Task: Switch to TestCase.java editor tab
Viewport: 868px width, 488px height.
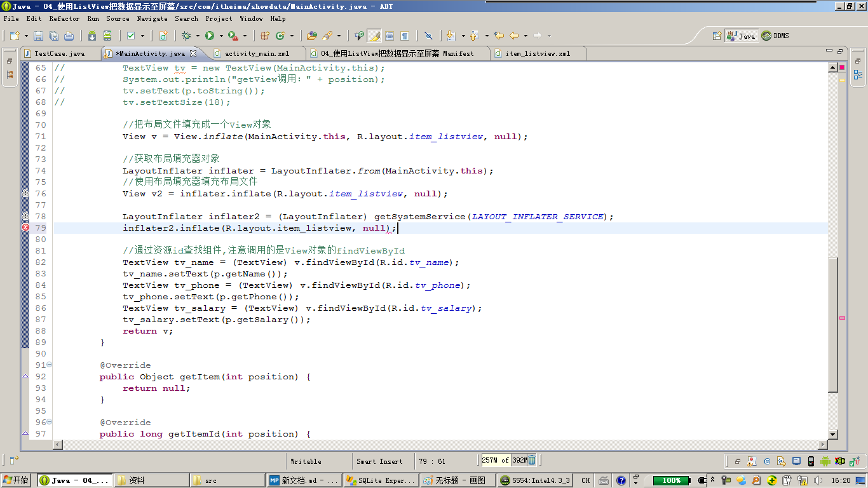Action: [59, 54]
